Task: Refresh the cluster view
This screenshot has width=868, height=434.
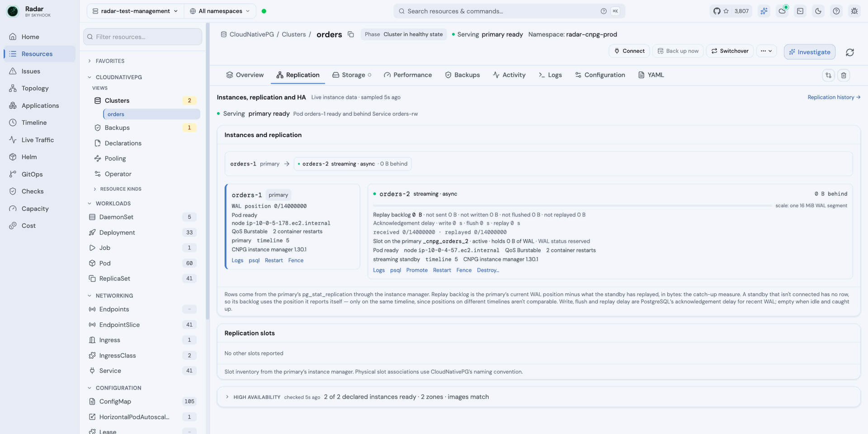Action: point(850,52)
